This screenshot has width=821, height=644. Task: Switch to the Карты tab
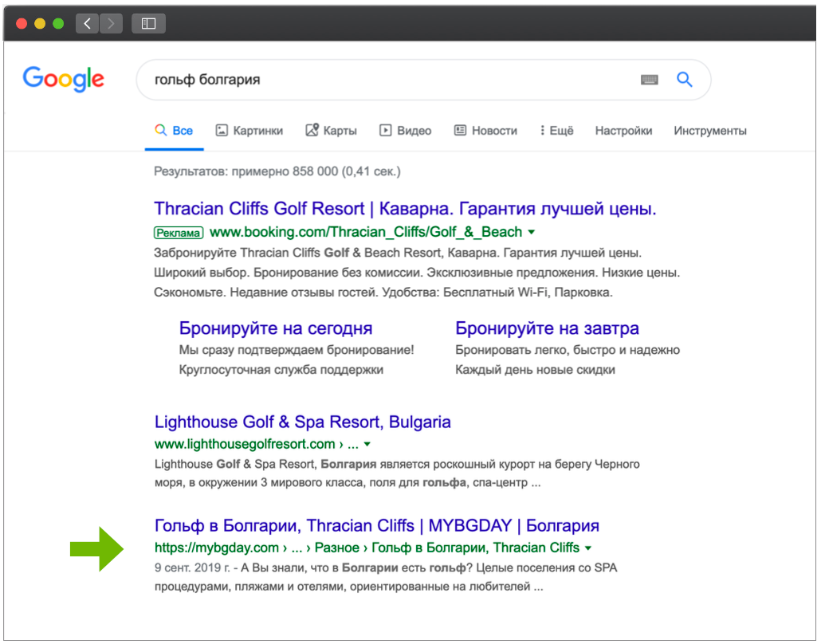(332, 131)
